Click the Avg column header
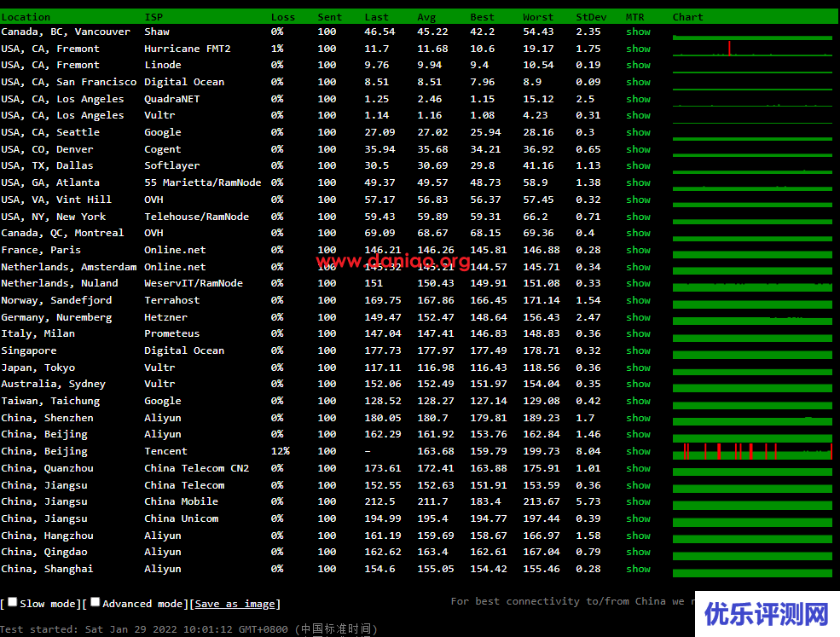Viewport: 840px width, 637px height. (426, 17)
